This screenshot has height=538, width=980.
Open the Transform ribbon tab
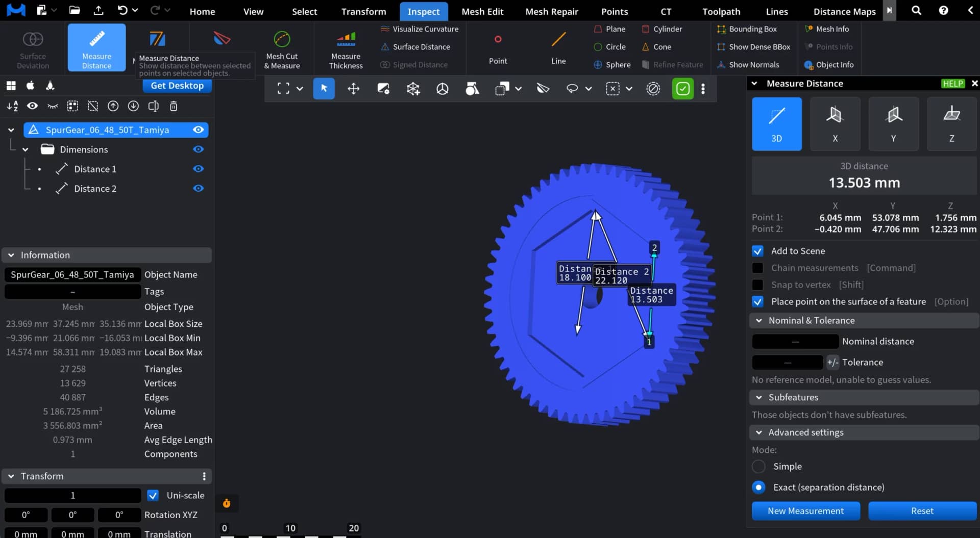tap(363, 11)
